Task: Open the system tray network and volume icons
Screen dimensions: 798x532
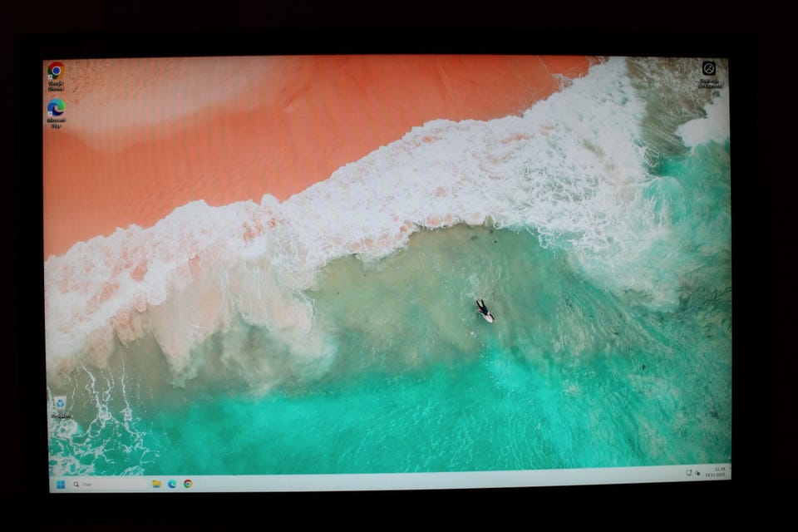Action: point(692,473)
